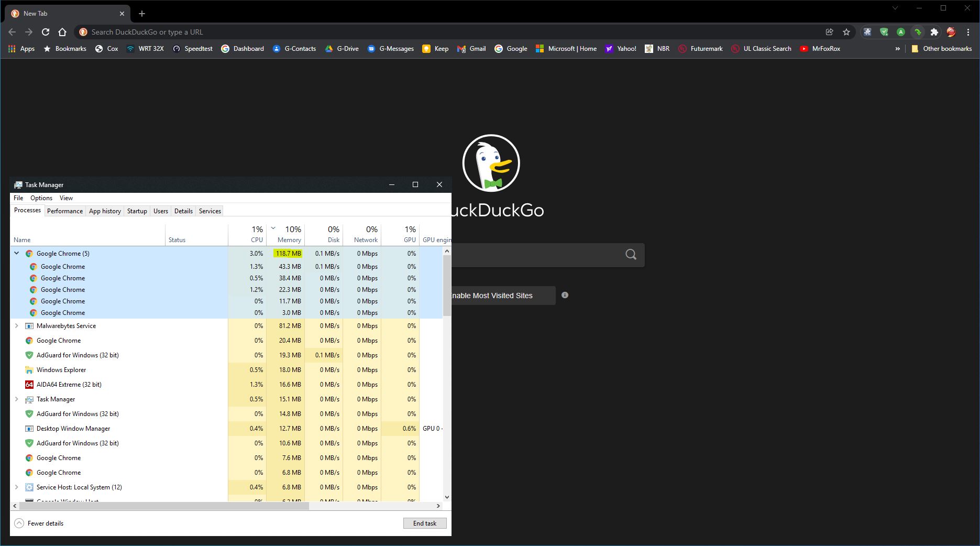Viewport: 980px width, 546px height.
Task: Click the info icon beside Most Visited
Action: [x=565, y=295]
